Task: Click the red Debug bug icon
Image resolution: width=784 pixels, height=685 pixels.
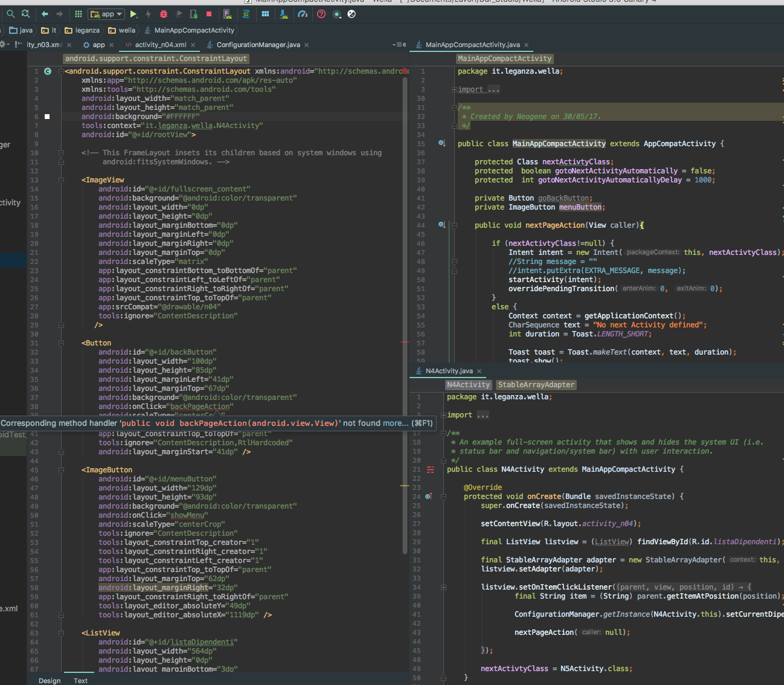Action: (x=164, y=14)
